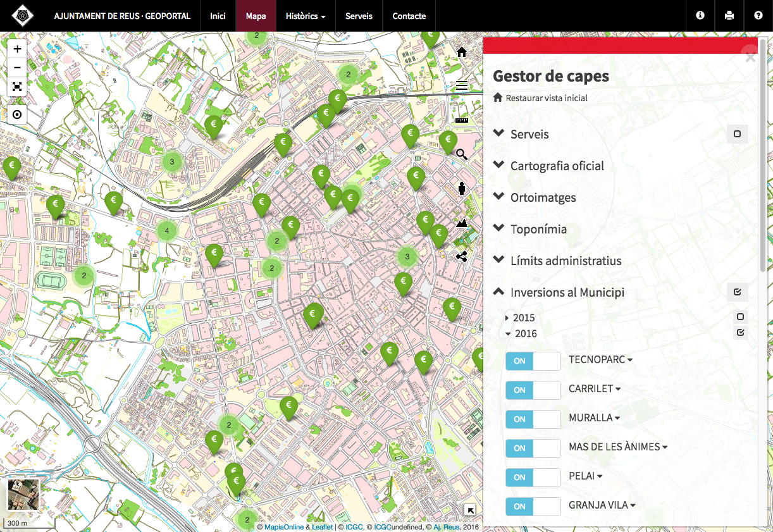
Task: Collapse the 2016 tree node
Action: pyautogui.click(x=508, y=334)
